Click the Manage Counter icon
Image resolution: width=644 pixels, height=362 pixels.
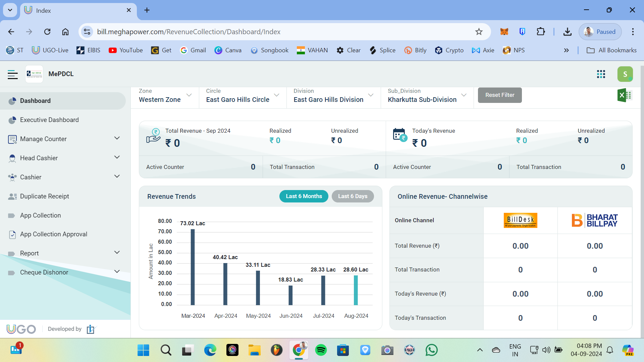point(12,139)
